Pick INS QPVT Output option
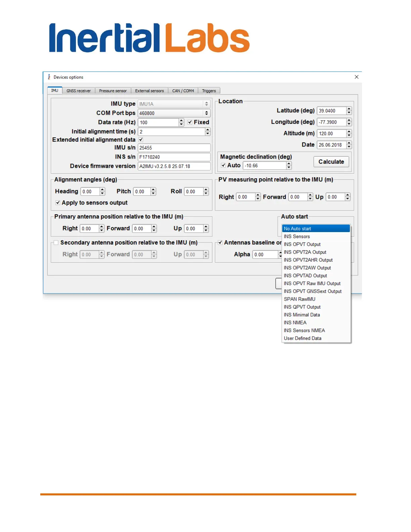 coord(316,307)
